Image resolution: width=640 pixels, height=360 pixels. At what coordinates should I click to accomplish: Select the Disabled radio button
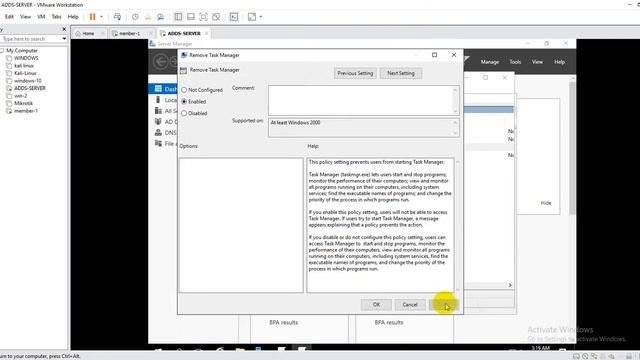[x=184, y=113]
